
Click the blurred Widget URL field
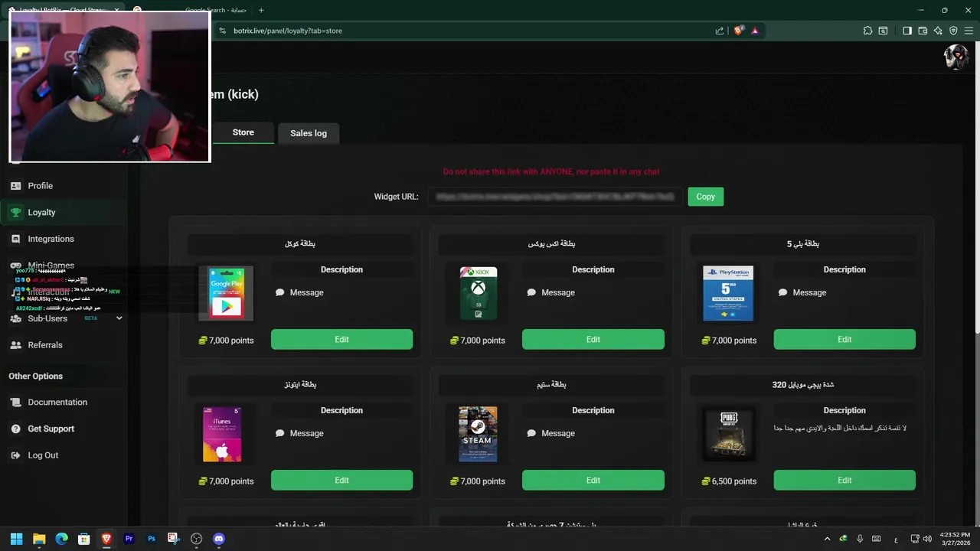554,197
